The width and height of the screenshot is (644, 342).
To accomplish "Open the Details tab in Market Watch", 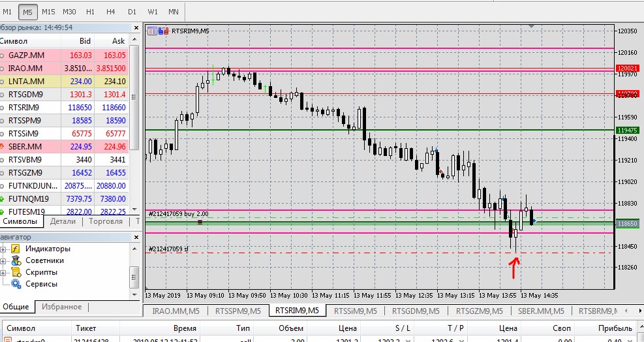I will 63,221.
